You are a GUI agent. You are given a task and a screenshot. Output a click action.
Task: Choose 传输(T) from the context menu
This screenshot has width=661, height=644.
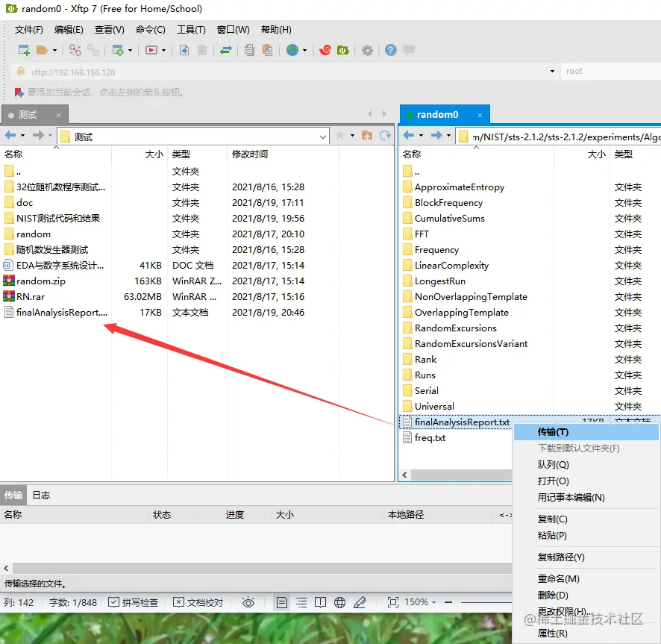[x=586, y=432]
